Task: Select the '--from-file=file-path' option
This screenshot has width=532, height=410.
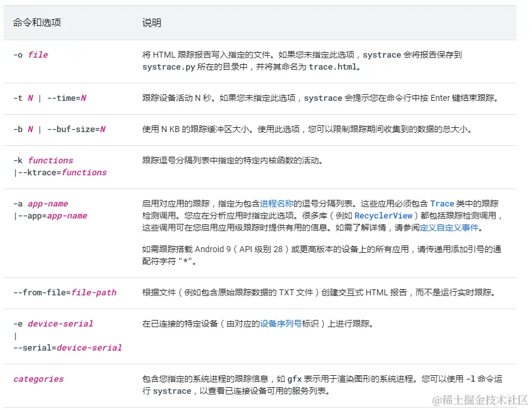Action: pos(65,292)
